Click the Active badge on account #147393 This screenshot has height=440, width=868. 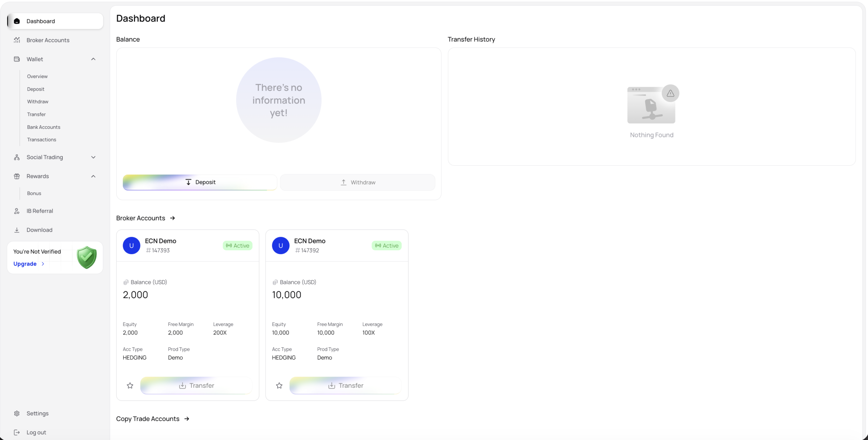point(237,246)
